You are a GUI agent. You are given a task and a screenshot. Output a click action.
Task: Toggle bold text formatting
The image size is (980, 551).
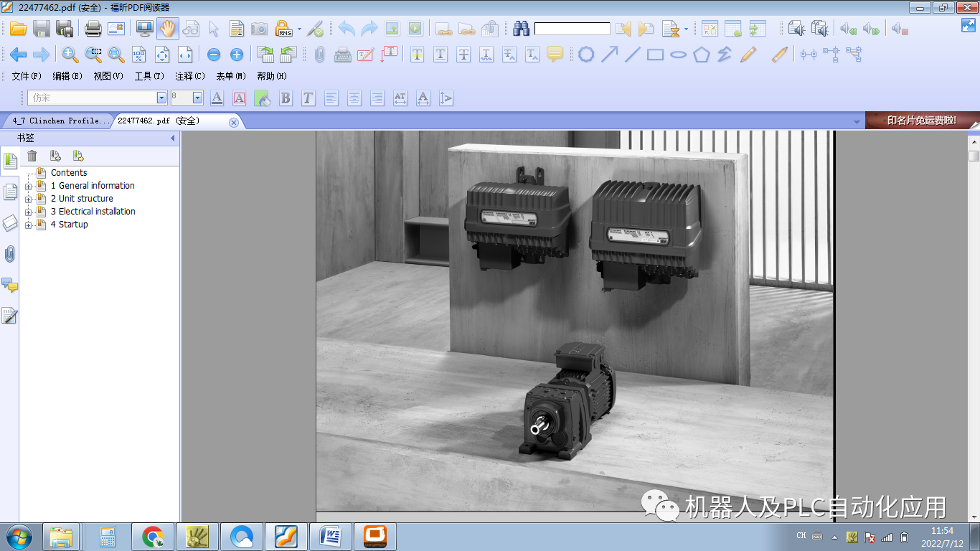[x=286, y=98]
